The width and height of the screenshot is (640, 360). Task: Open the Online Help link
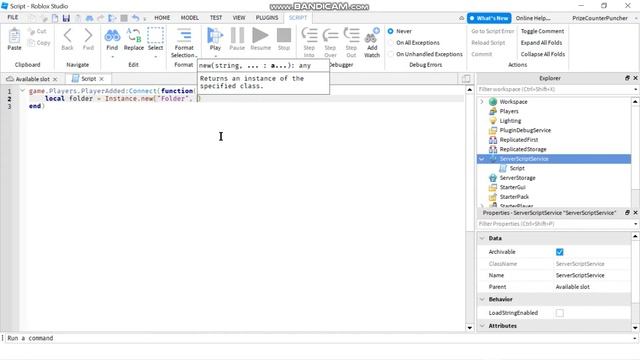533,18
